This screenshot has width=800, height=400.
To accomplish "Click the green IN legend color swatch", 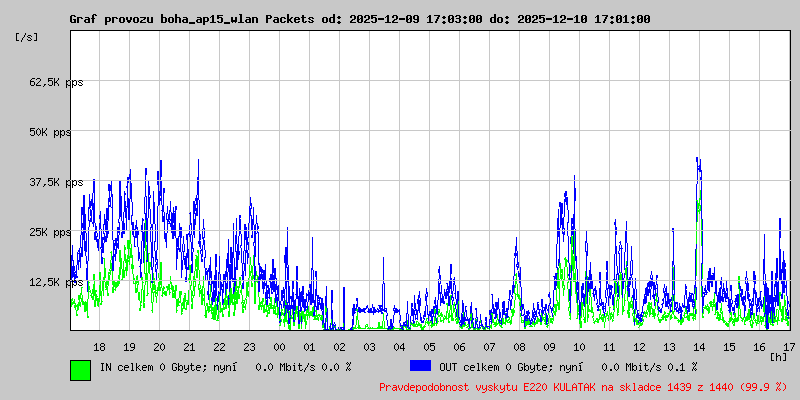I will (81, 370).
